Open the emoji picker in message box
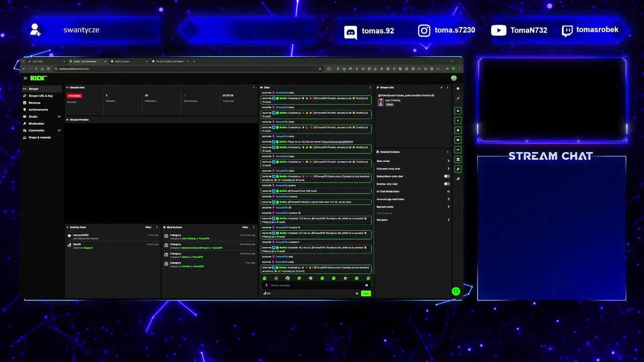 (366, 285)
